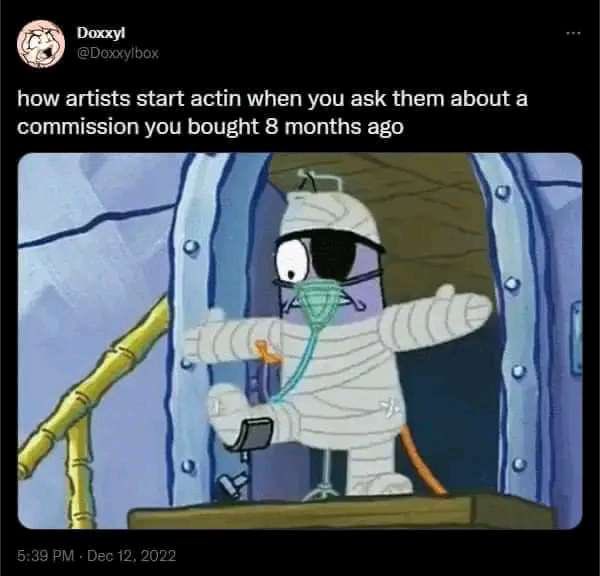Click the phrase "8 months ago"
This screenshot has height=576, width=600.
[x=334, y=127]
